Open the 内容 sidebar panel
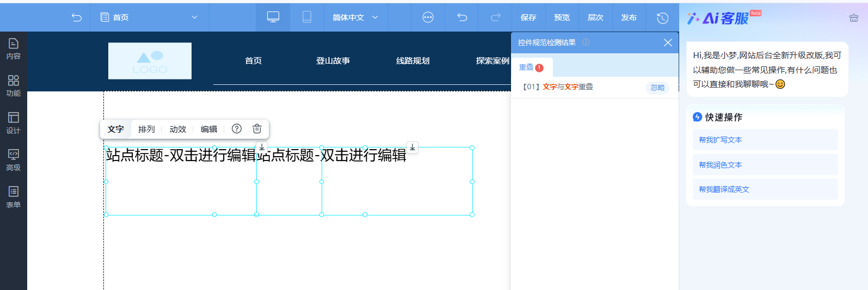This screenshot has height=290, width=868. point(14,49)
